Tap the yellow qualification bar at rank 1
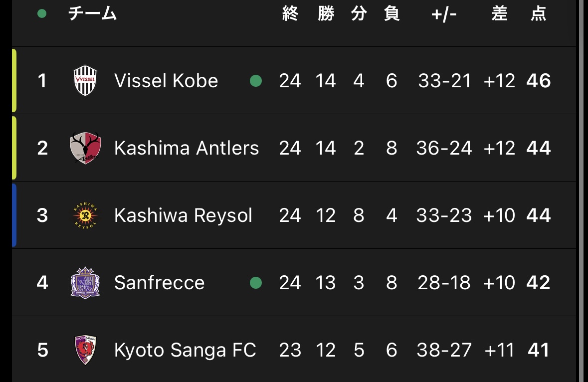This screenshot has width=588, height=382. [x=14, y=81]
